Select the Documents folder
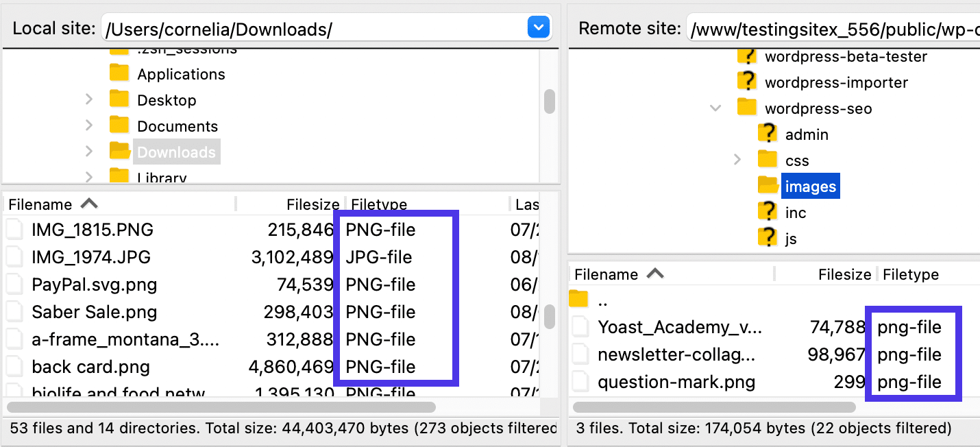Viewport: 980px width, 447px height. coord(178,125)
